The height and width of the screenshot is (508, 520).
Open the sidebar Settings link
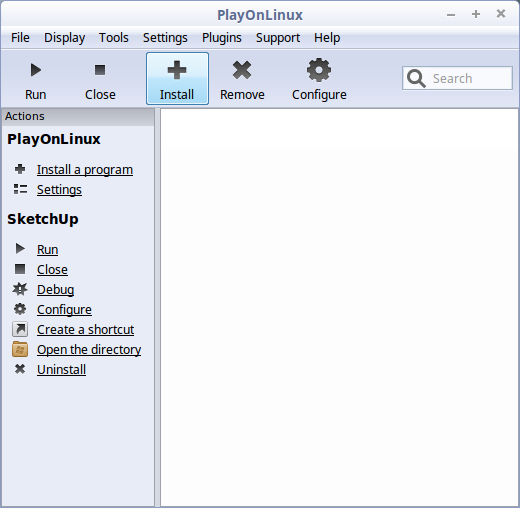(59, 190)
